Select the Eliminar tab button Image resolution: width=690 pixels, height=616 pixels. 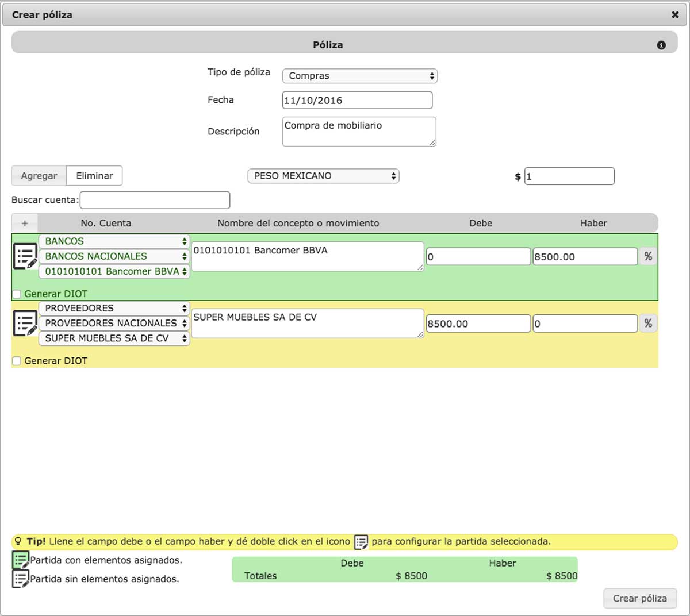pos(94,176)
